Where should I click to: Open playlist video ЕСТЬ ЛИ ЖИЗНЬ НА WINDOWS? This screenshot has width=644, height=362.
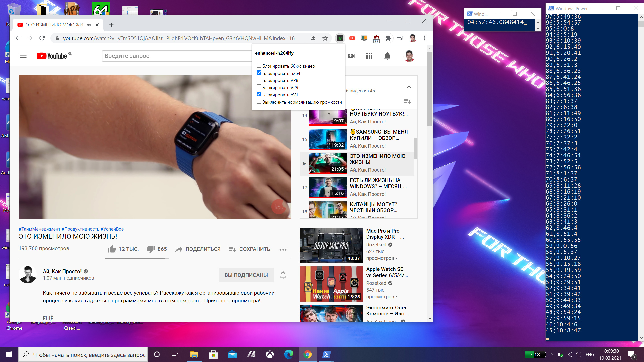point(357,188)
